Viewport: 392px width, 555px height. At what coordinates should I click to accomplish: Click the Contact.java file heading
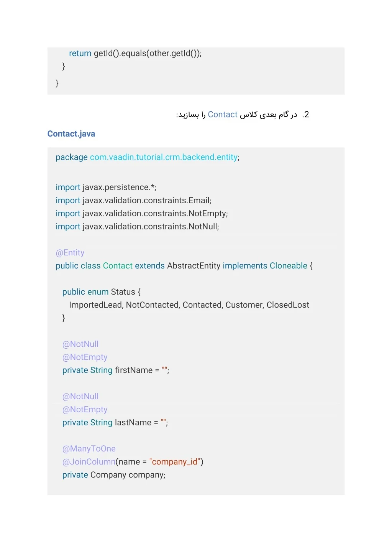[71, 134]
